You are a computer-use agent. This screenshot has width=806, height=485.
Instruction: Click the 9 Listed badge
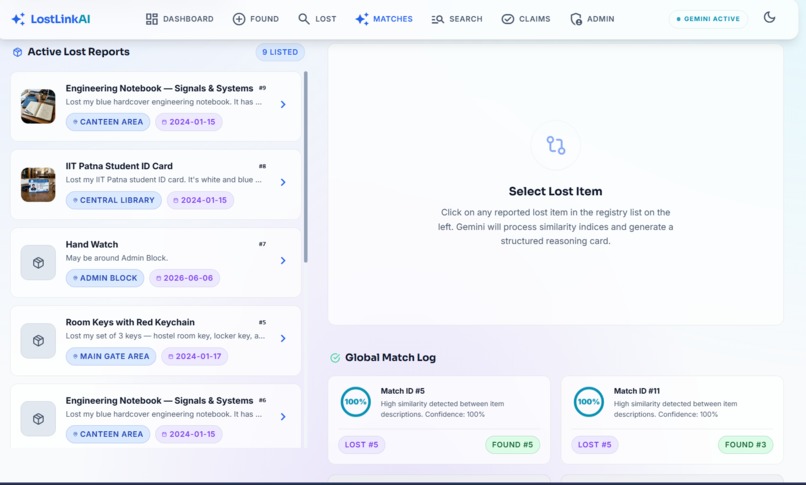pyautogui.click(x=280, y=52)
